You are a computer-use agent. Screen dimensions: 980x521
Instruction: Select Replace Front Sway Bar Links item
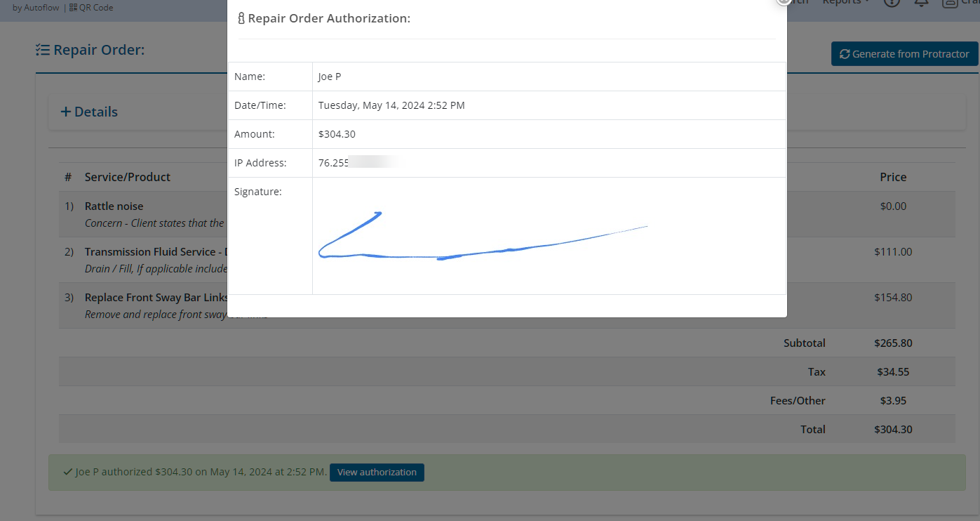pyautogui.click(x=156, y=298)
